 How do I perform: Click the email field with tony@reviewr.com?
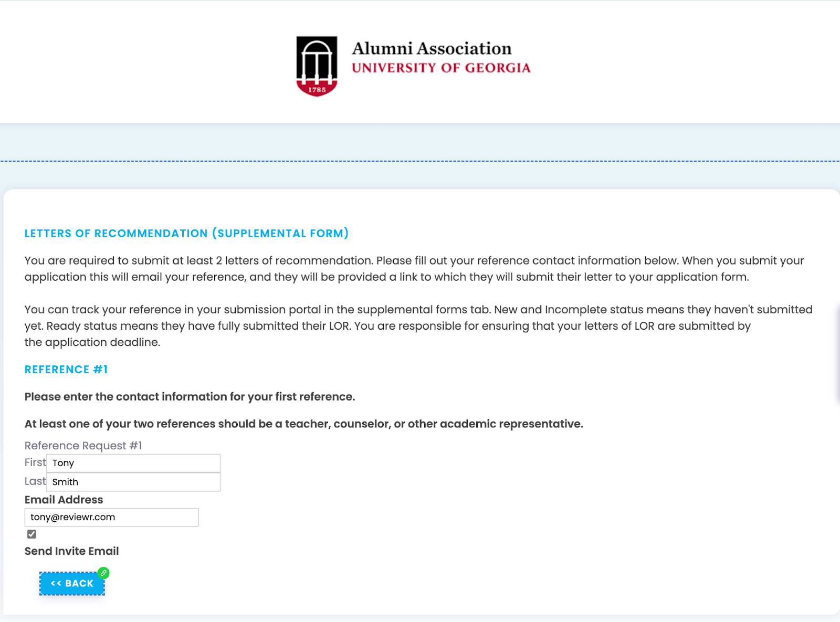111,517
